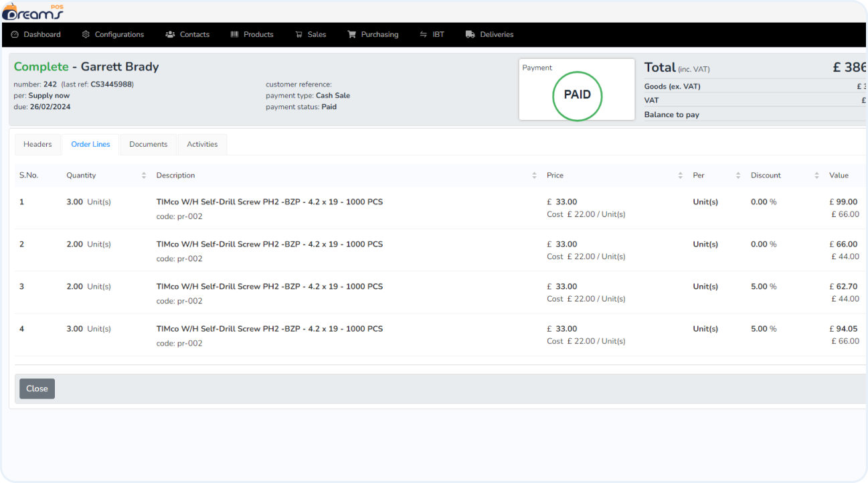Sort by Discount column arrows

point(816,176)
